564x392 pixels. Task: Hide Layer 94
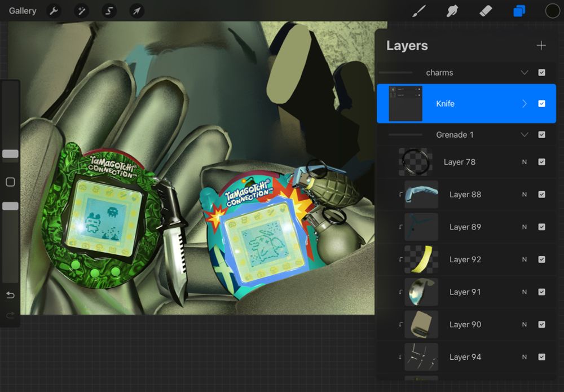point(541,357)
